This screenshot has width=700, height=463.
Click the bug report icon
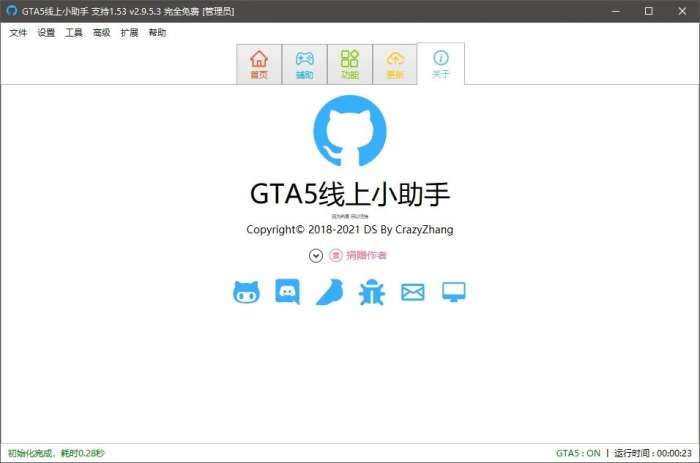point(371,292)
